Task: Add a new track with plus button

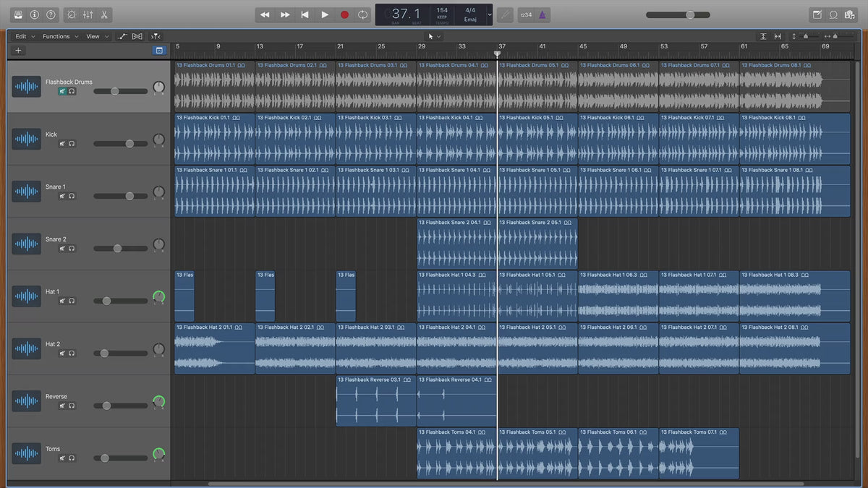Action: [x=18, y=51]
